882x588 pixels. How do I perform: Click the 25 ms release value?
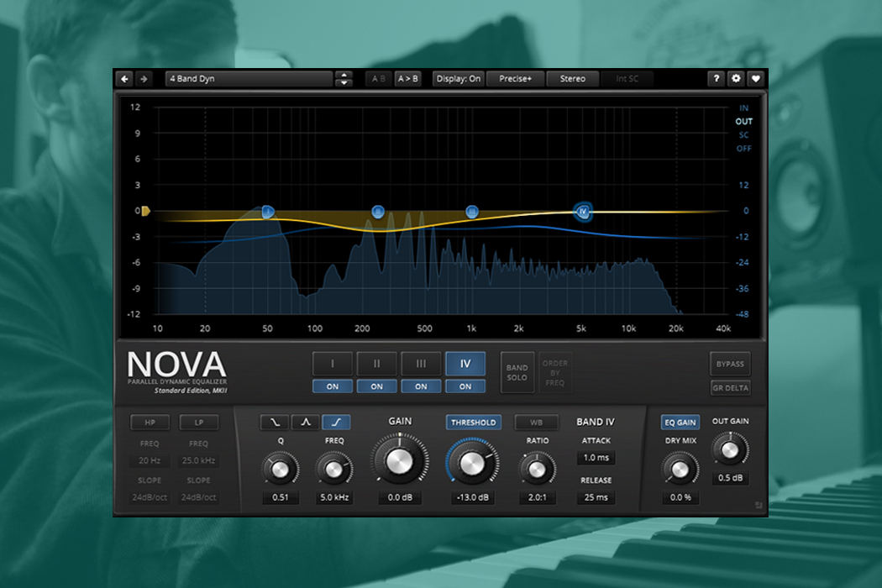[596, 497]
